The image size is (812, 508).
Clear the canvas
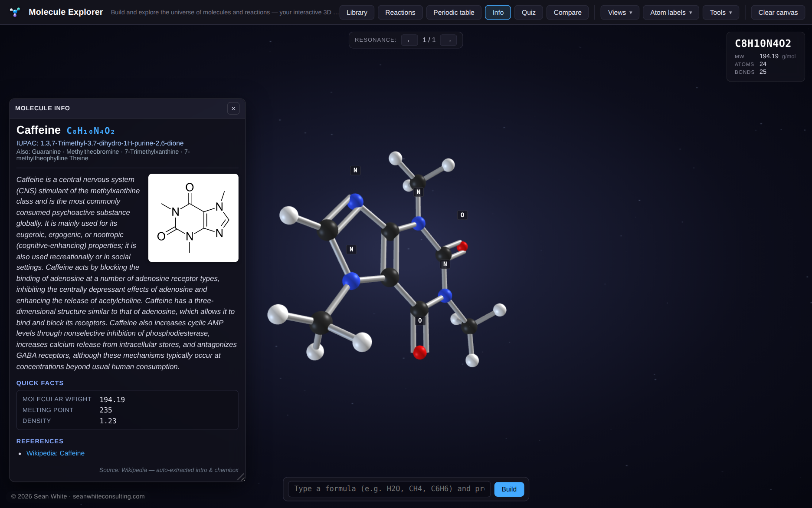(778, 13)
